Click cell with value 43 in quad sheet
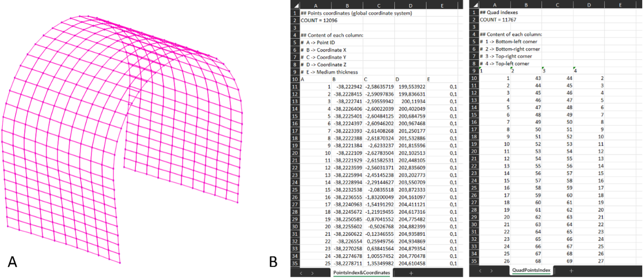This screenshot has height=278, width=644. click(526, 78)
